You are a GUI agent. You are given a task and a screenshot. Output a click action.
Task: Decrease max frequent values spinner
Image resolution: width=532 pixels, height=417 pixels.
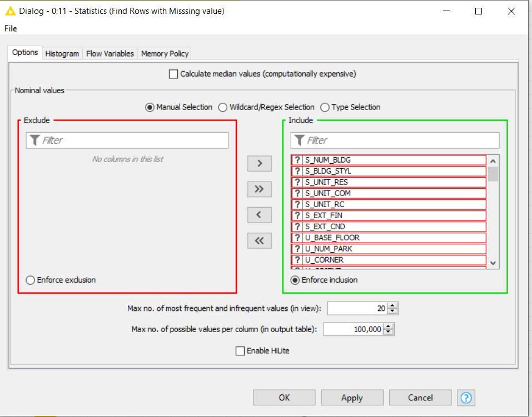pos(392,312)
